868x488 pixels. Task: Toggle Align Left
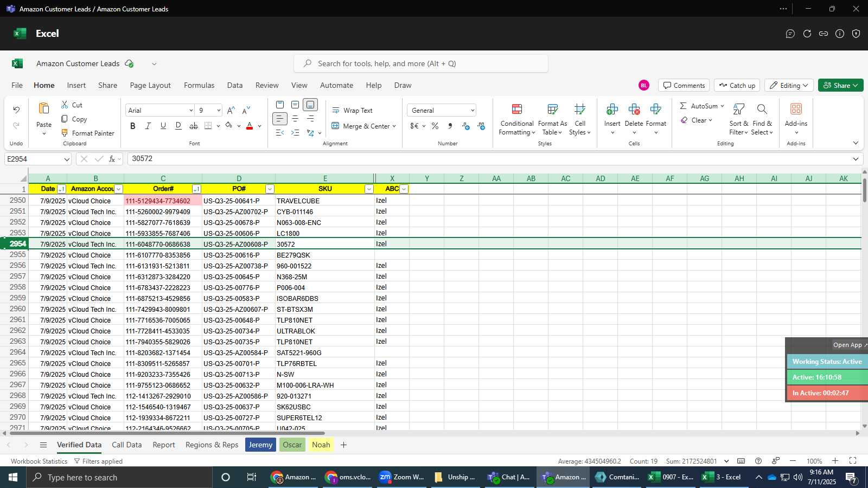[x=279, y=119]
